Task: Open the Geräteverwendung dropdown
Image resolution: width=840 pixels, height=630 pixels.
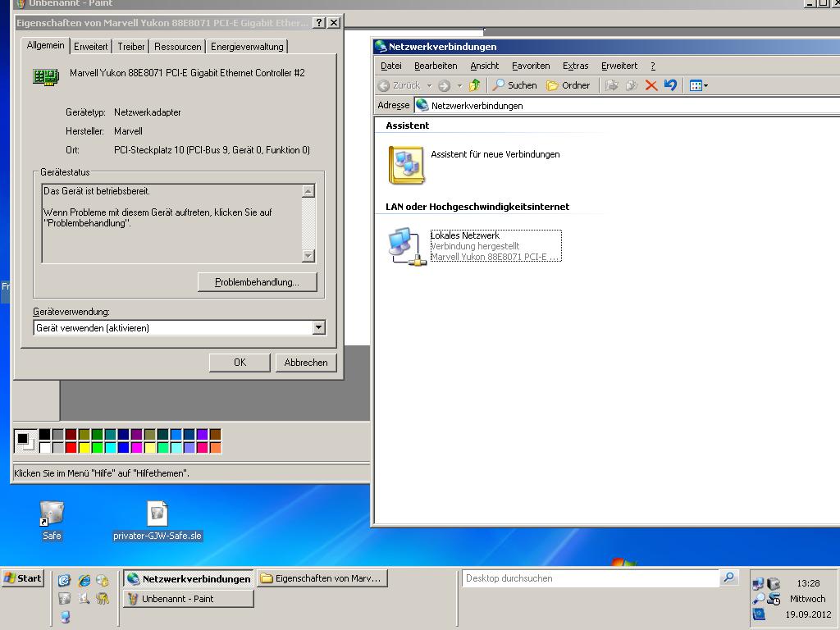Action: pyautogui.click(x=319, y=327)
